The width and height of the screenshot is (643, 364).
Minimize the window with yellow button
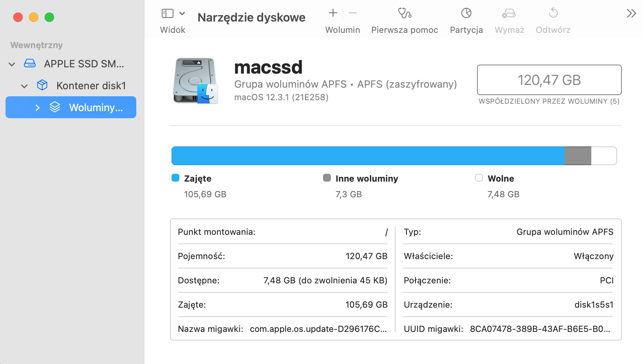34,17
